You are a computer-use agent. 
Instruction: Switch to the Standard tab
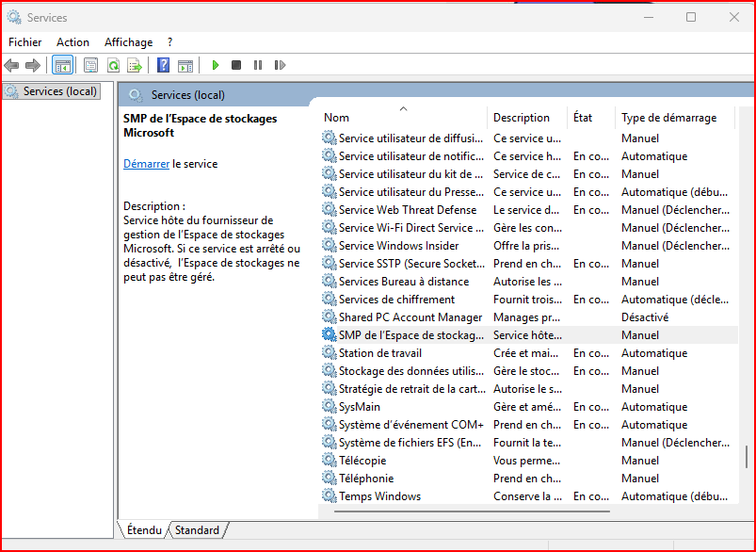[197, 530]
